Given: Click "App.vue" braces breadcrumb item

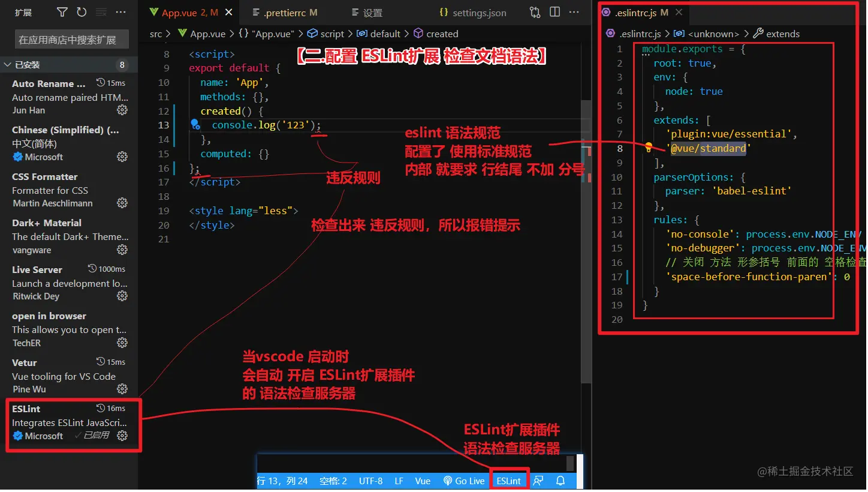Looking at the screenshot, I should pyautogui.click(x=266, y=34).
